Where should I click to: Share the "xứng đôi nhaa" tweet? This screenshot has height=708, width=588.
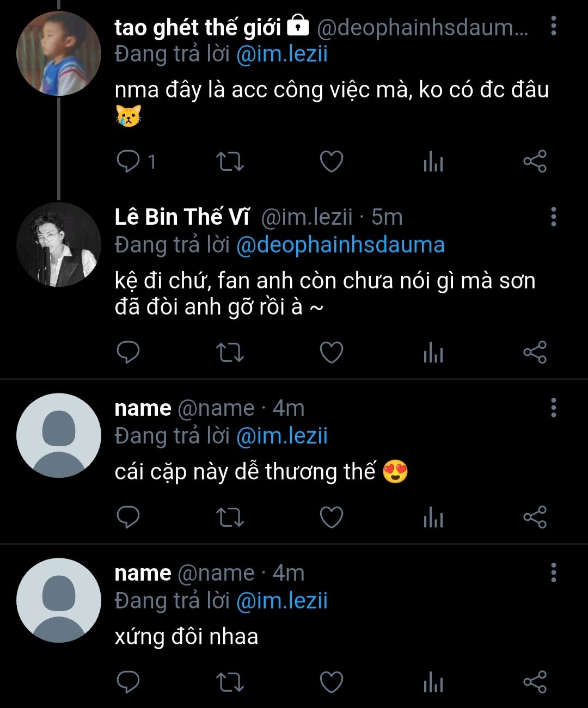click(535, 682)
